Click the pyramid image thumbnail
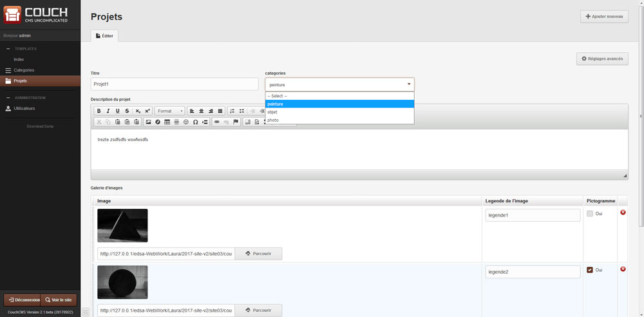 122,226
